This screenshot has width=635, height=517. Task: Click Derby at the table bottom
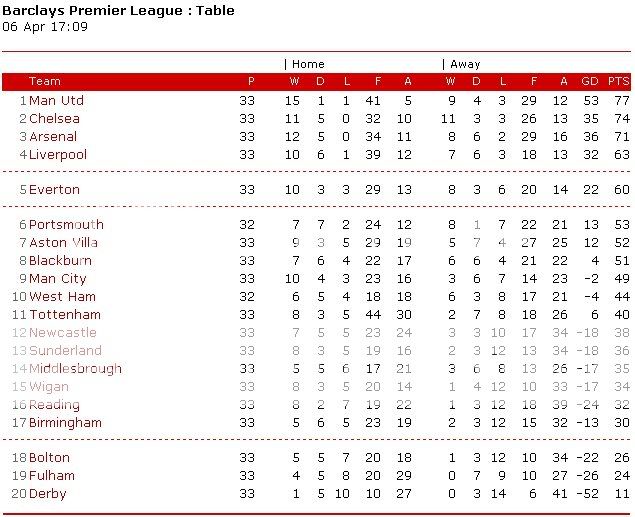click(x=48, y=494)
